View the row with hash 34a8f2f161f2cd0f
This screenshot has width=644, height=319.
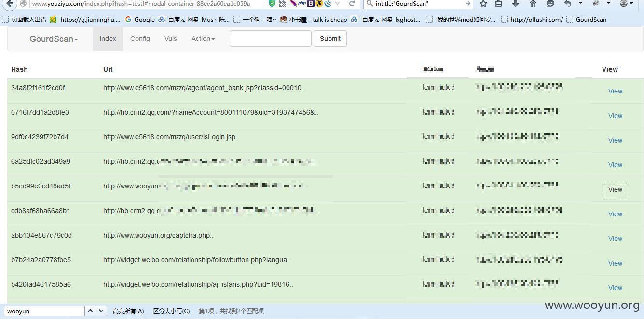click(x=615, y=91)
